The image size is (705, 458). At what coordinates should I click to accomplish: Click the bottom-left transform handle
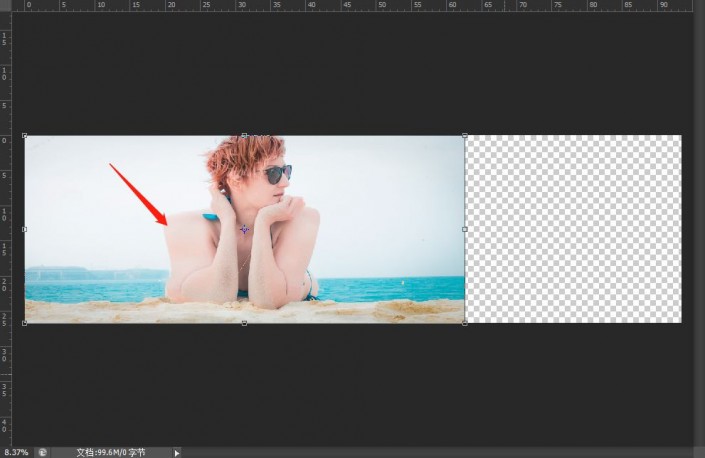(25, 323)
